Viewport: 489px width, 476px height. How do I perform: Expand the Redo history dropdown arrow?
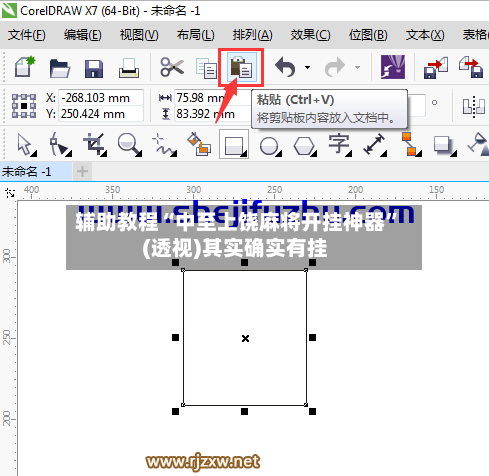[x=357, y=67]
